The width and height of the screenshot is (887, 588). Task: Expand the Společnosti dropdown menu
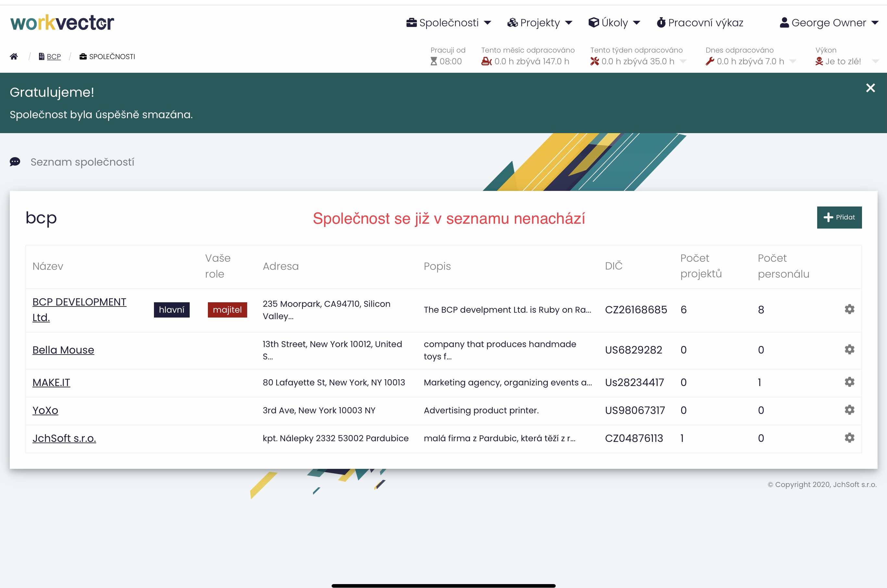tap(449, 23)
